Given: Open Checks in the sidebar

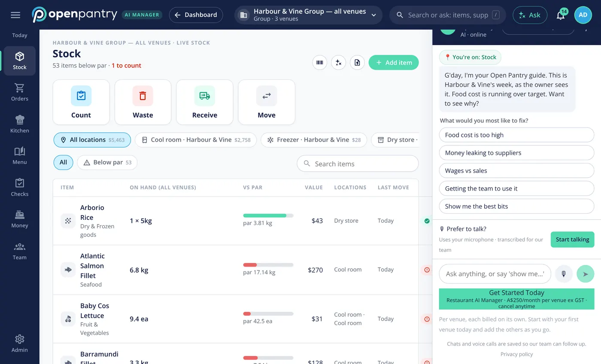Looking at the screenshot, I should (x=20, y=188).
